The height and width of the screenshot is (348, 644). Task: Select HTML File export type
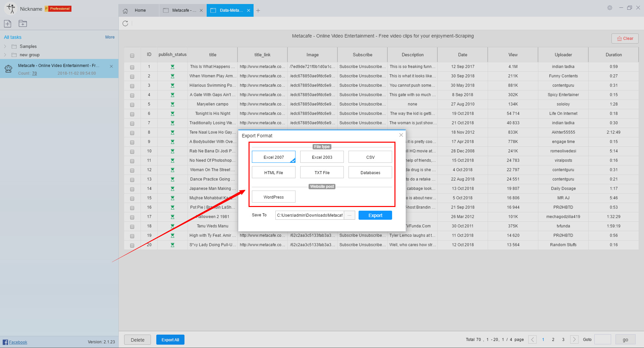(274, 172)
